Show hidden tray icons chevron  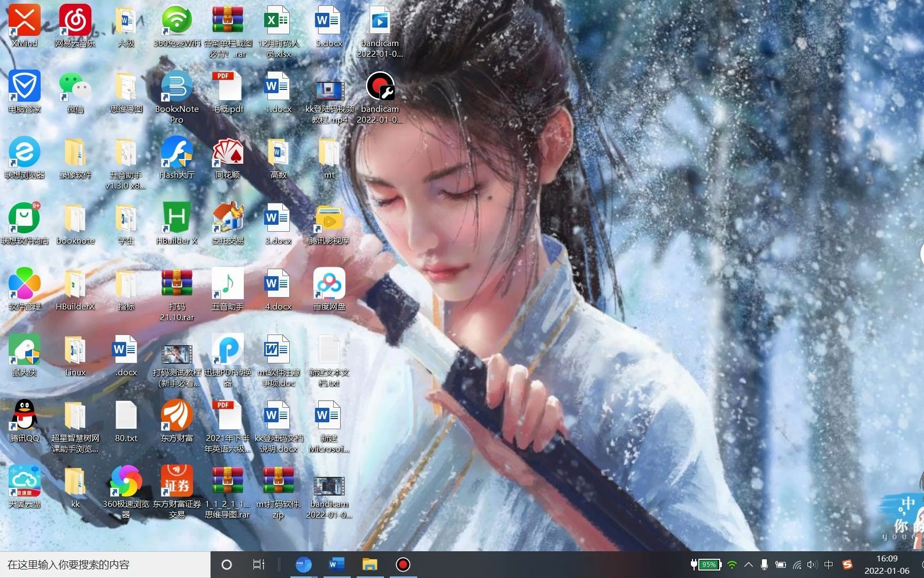749,565
